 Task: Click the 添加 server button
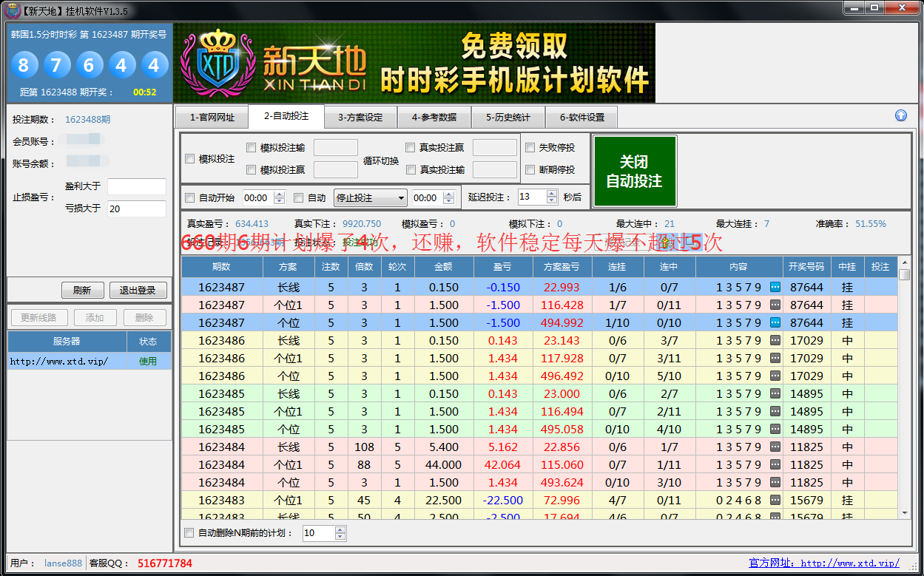point(95,317)
